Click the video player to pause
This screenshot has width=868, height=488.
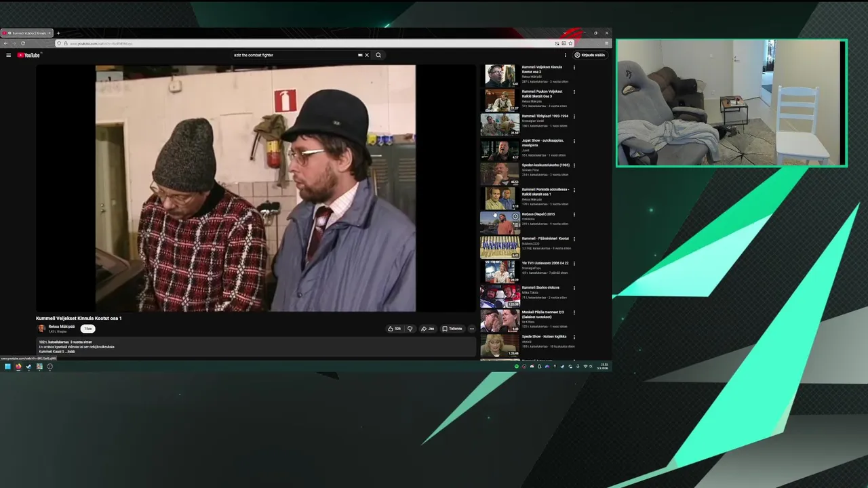256,188
